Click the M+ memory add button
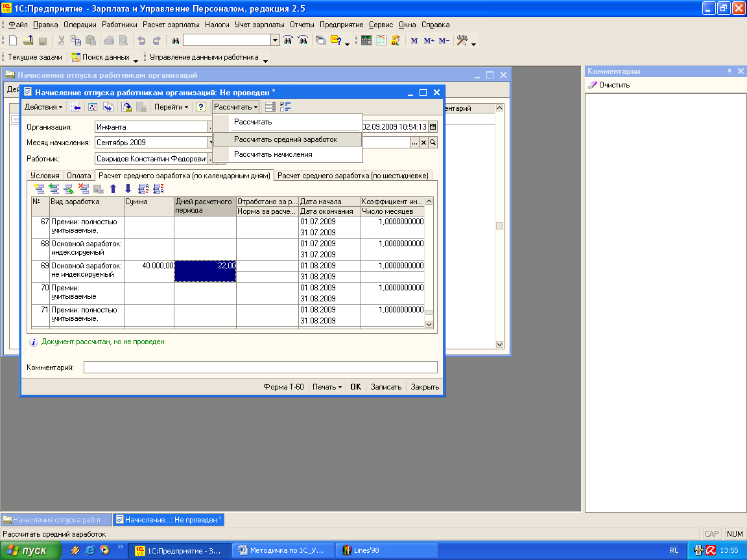This screenshot has width=747, height=560. (x=429, y=41)
